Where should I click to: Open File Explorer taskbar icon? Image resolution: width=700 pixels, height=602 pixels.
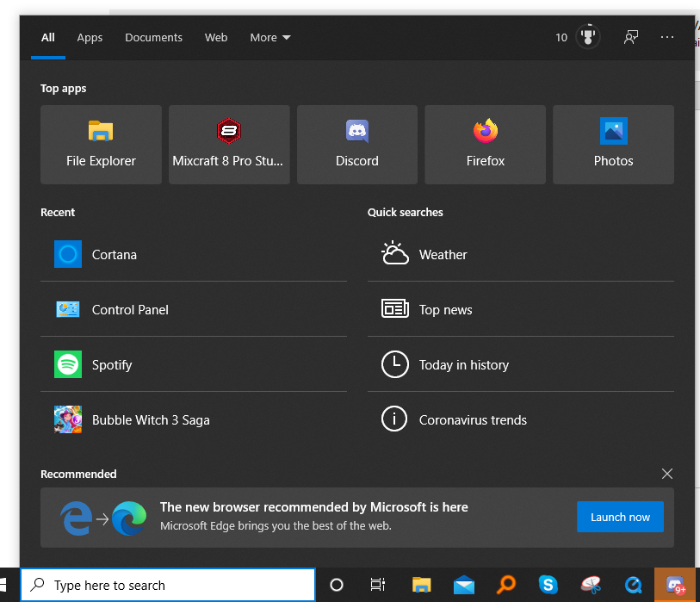point(421,585)
